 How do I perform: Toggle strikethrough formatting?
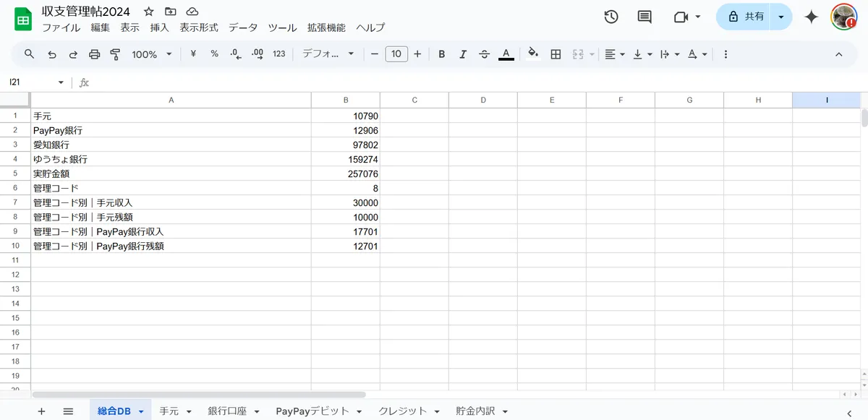[x=485, y=54]
